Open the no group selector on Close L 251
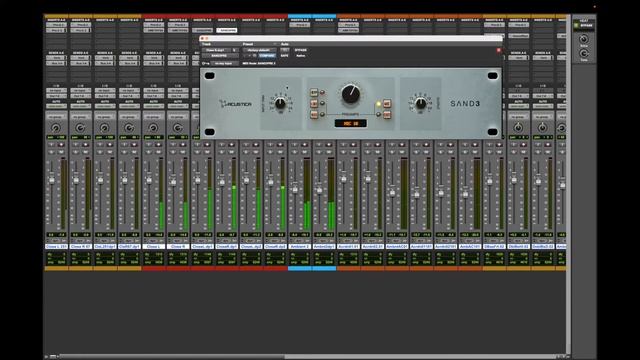This screenshot has height=360, width=640. 56,117
